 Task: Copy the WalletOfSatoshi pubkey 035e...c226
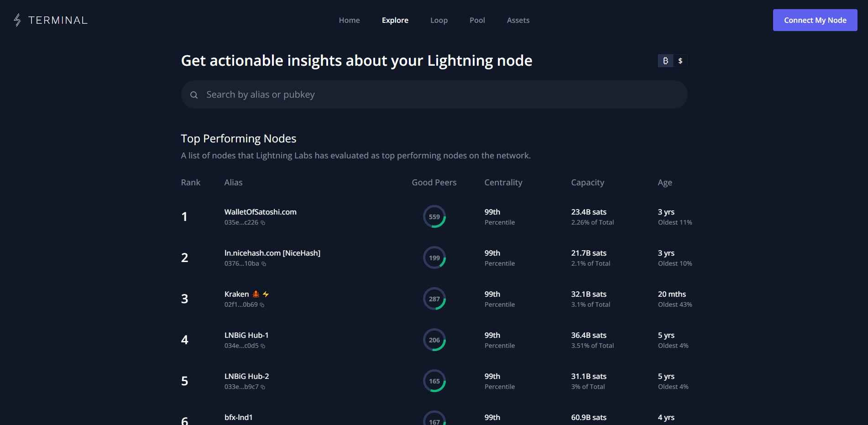pos(263,223)
